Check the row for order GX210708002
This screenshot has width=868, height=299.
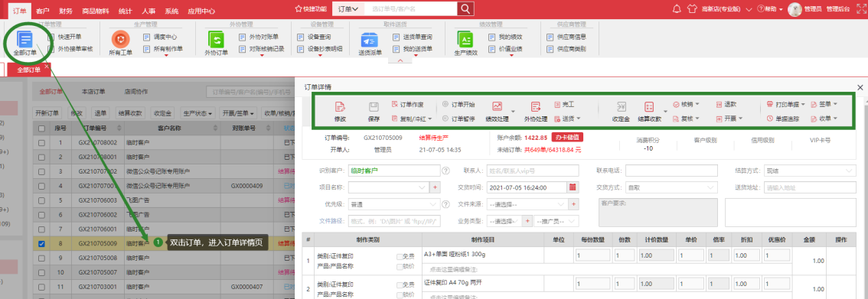[41, 143]
